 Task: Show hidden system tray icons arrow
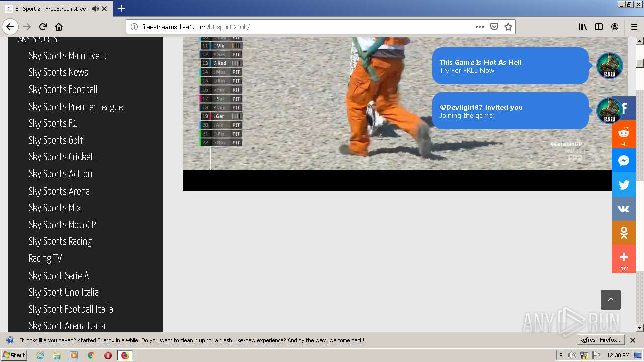561,355
